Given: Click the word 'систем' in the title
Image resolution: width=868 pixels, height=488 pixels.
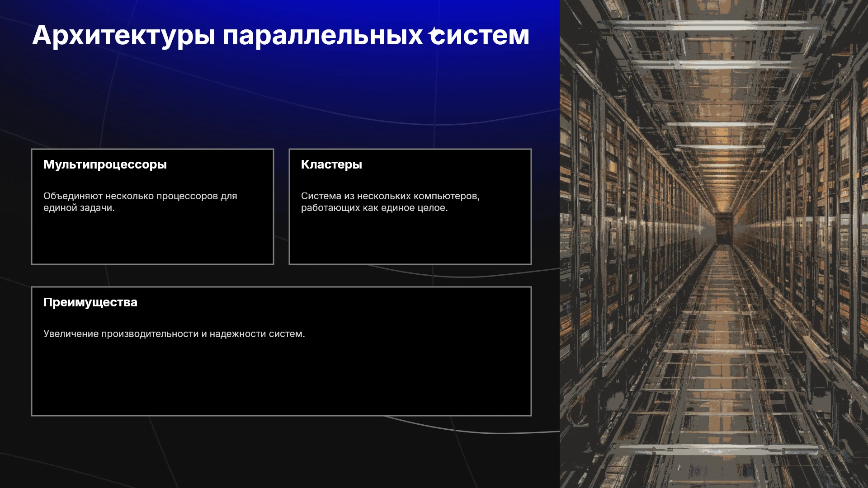Looking at the screenshot, I should coord(480,36).
